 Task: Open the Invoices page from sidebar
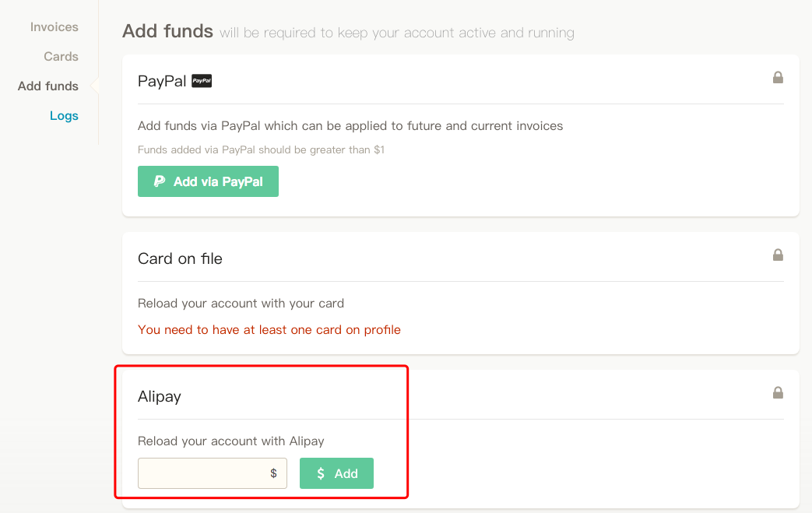coord(54,27)
